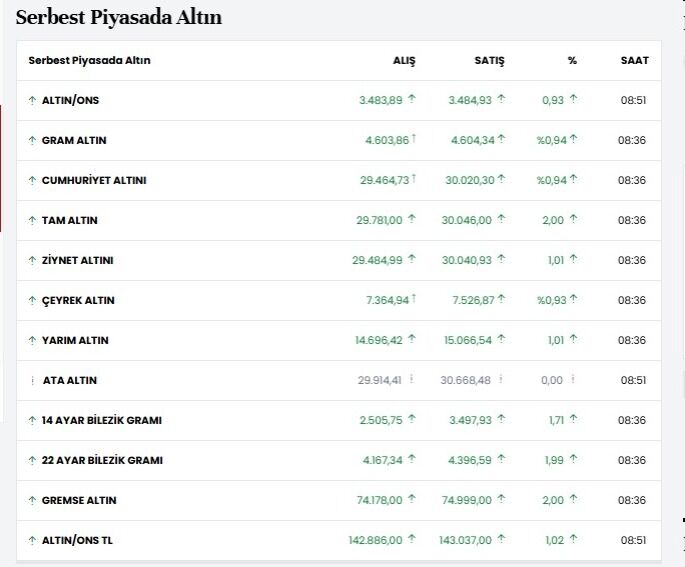Click the up arrow beside 1,99 percent

click(x=574, y=460)
